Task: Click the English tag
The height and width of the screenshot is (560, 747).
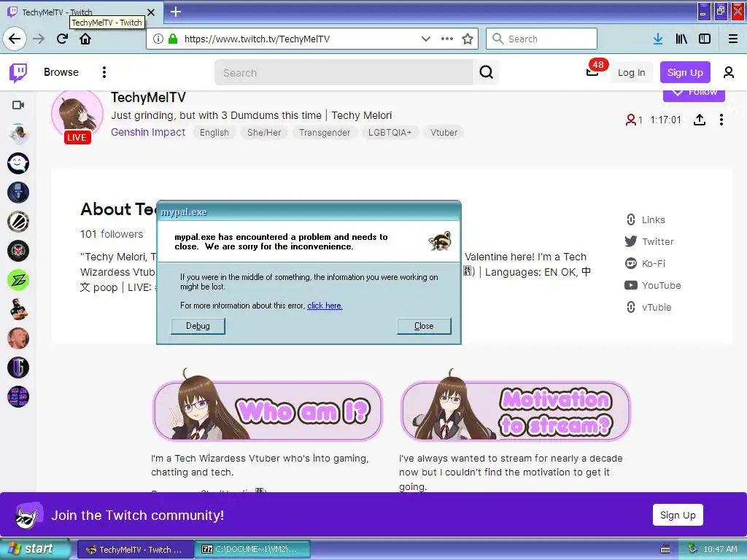Action: tap(214, 133)
